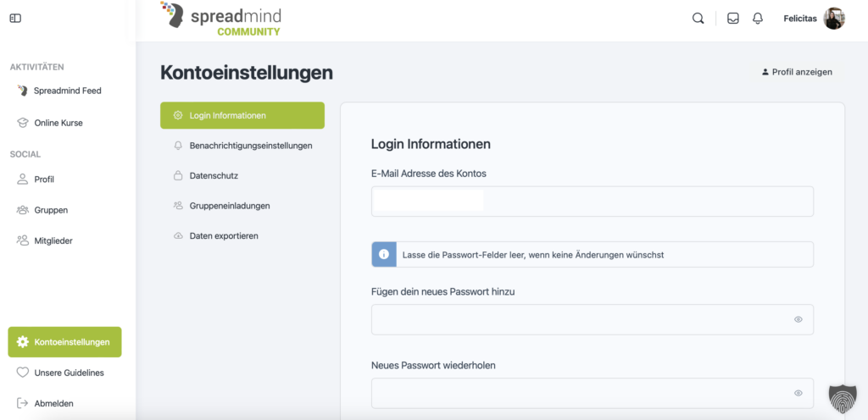This screenshot has width=868, height=420.
Task: Navigate to Gruppen
Action: click(x=51, y=210)
